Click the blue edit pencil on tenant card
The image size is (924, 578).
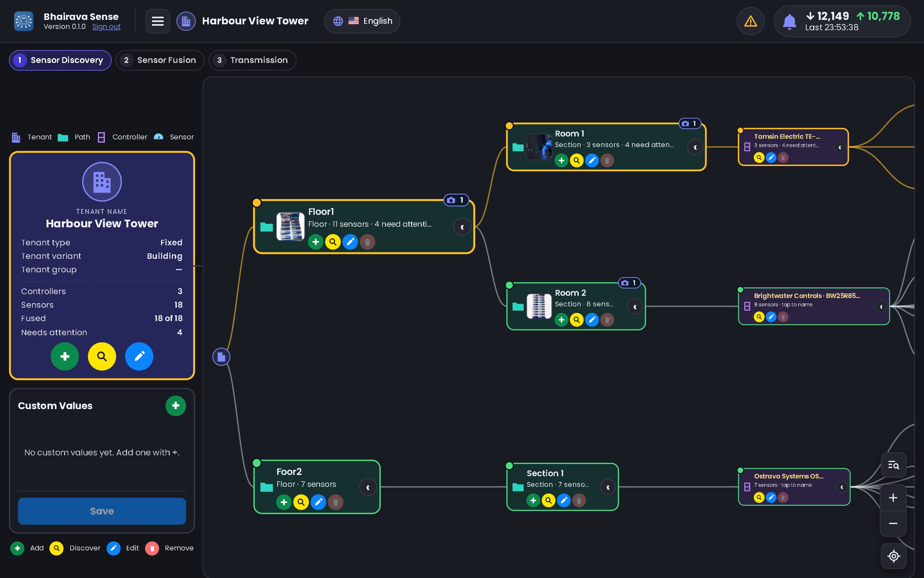pos(139,356)
